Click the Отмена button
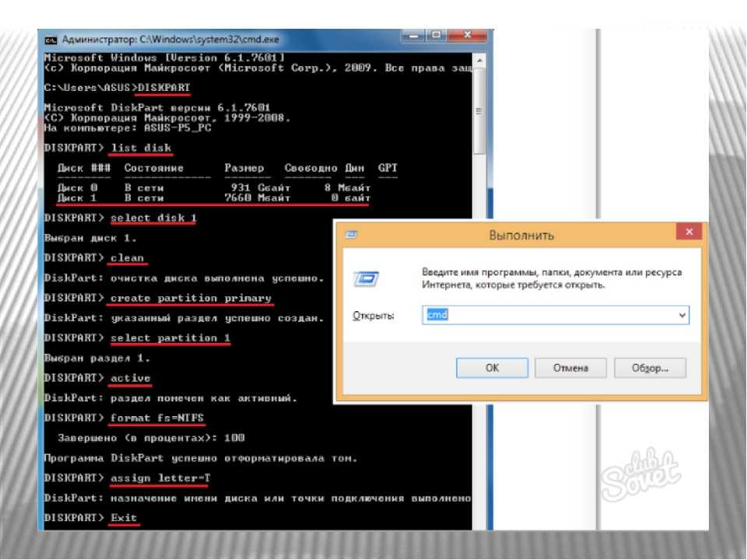 point(570,368)
